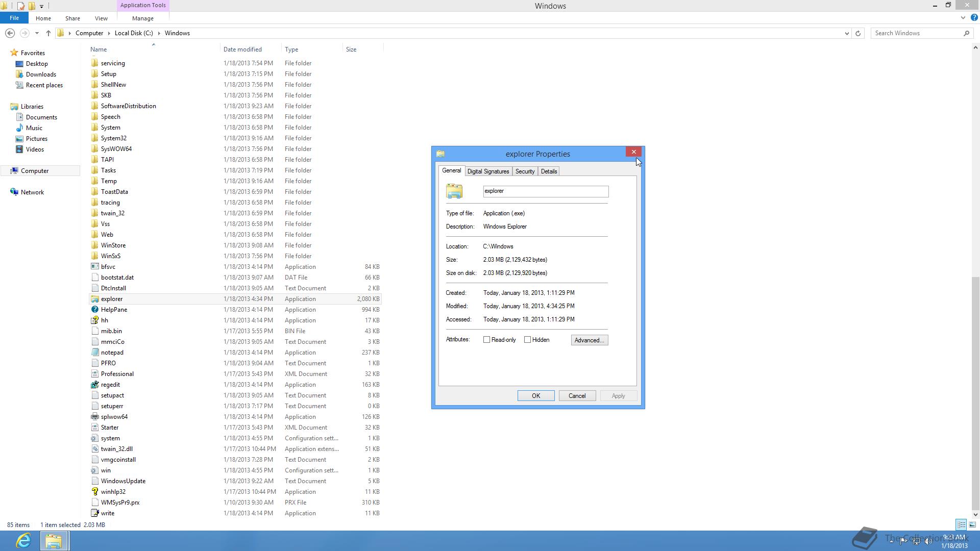Click the notepad application icon

pyautogui.click(x=94, y=353)
